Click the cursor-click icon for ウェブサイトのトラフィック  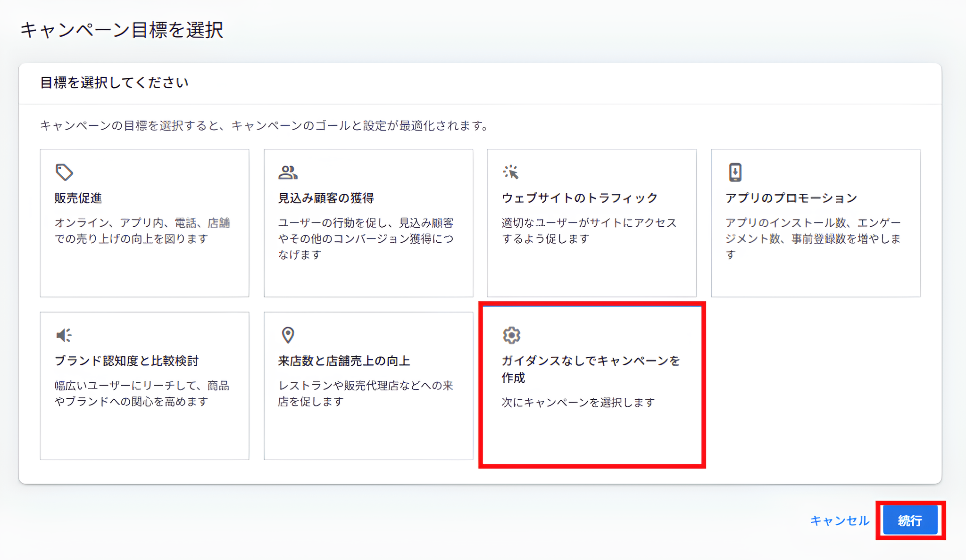(511, 172)
